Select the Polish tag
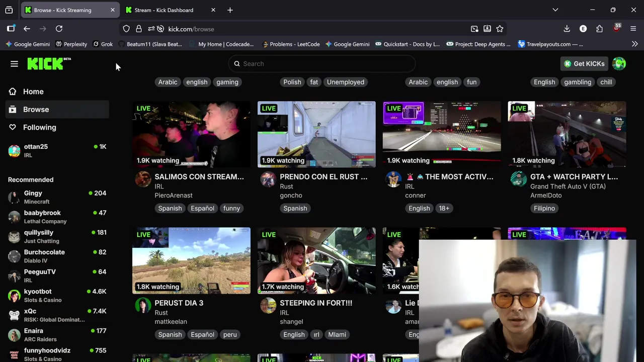The image size is (644, 362). tap(292, 82)
